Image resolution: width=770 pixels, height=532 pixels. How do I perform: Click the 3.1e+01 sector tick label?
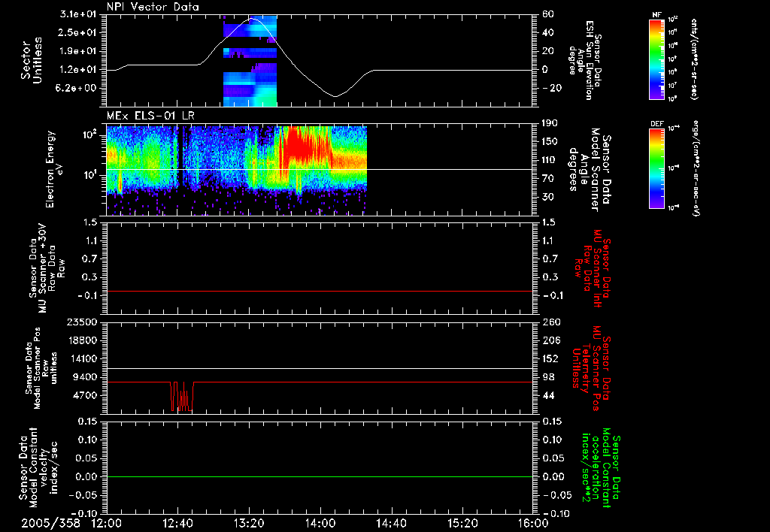(78, 14)
